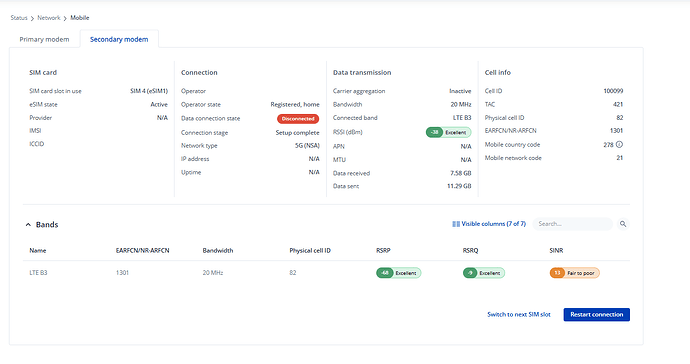Click the Cell ID 100099 value
The width and height of the screenshot is (690, 364).
tap(613, 91)
